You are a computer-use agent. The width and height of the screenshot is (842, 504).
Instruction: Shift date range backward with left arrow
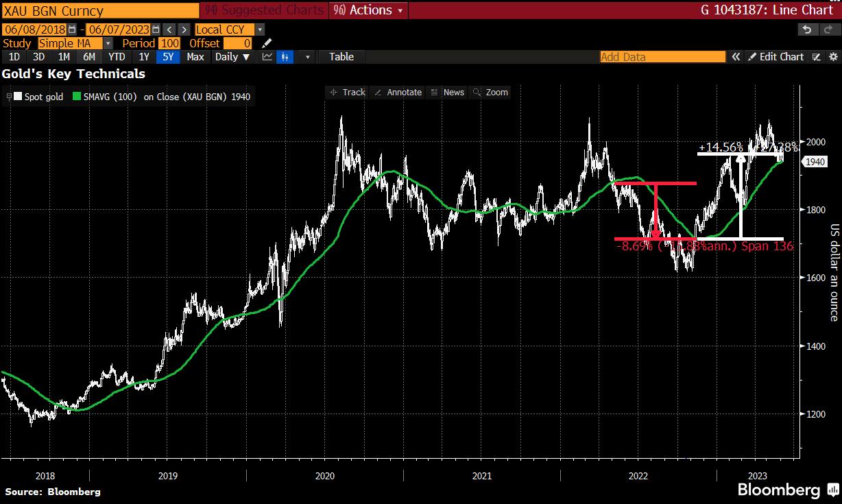(170, 29)
